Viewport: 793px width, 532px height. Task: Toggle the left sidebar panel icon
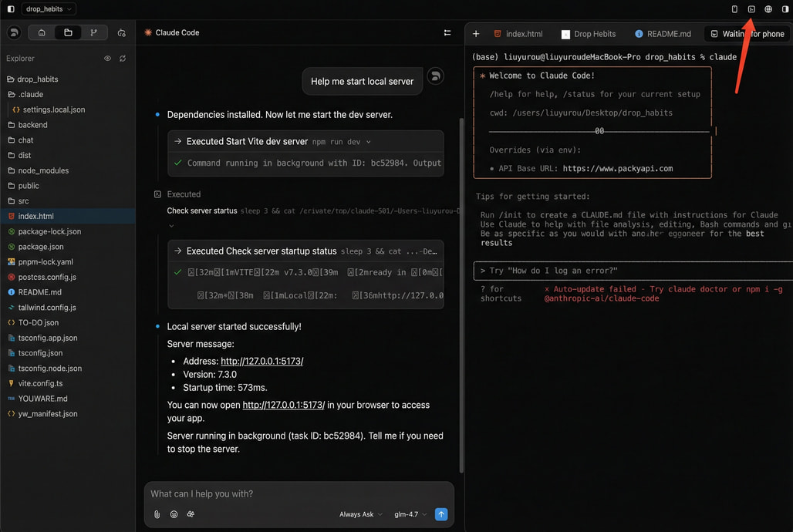(x=11, y=9)
